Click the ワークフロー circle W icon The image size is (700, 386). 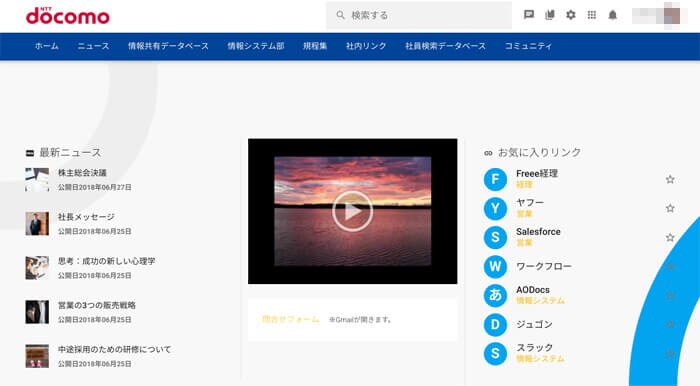[x=495, y=266]
